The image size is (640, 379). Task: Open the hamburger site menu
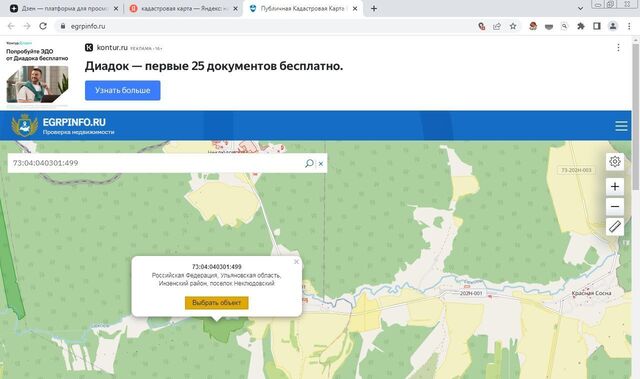[x=621, y=126]
